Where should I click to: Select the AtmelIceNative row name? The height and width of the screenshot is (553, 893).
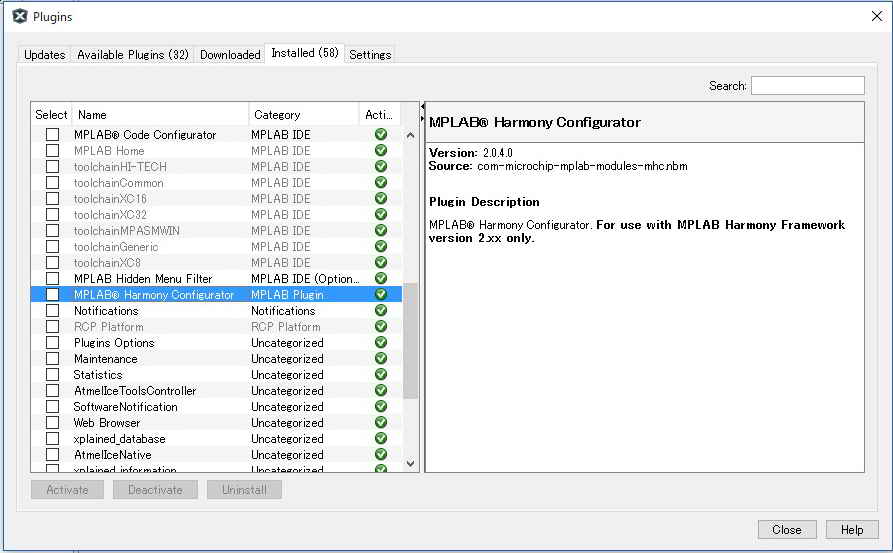click(x=113, y=455)
